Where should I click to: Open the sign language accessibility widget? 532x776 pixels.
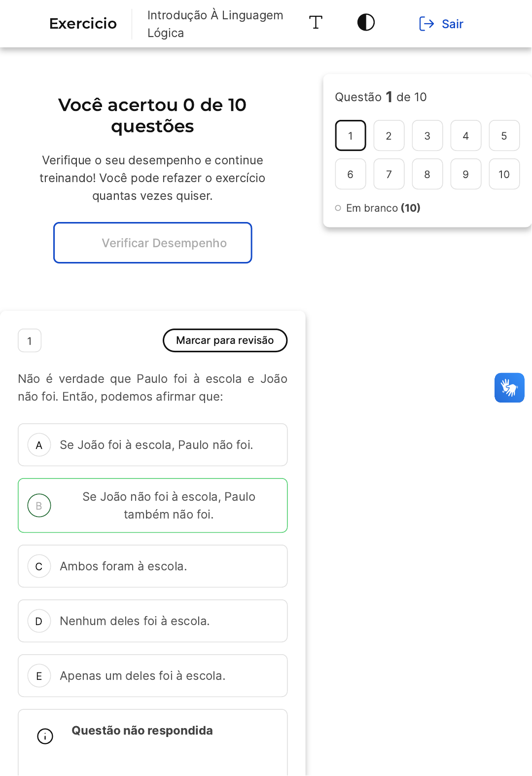[509, 388]
